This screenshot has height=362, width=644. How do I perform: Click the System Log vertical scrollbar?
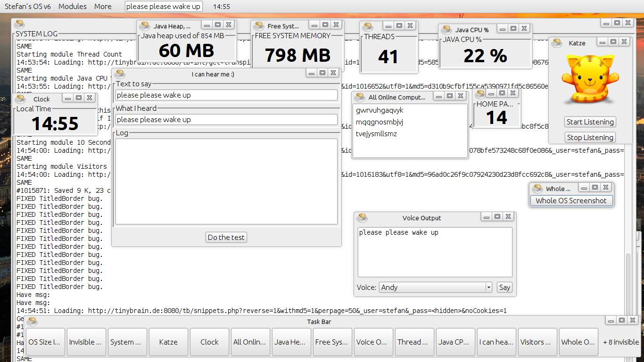tap(627, 283)
